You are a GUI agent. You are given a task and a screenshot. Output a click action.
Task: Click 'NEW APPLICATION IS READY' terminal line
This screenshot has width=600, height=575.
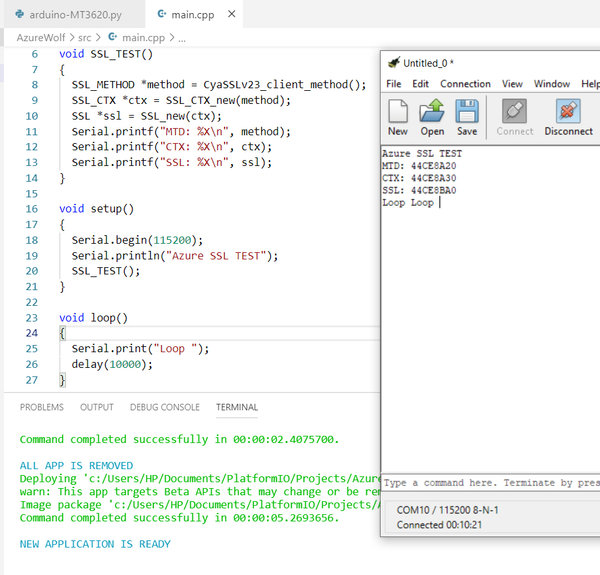(95, 544)
